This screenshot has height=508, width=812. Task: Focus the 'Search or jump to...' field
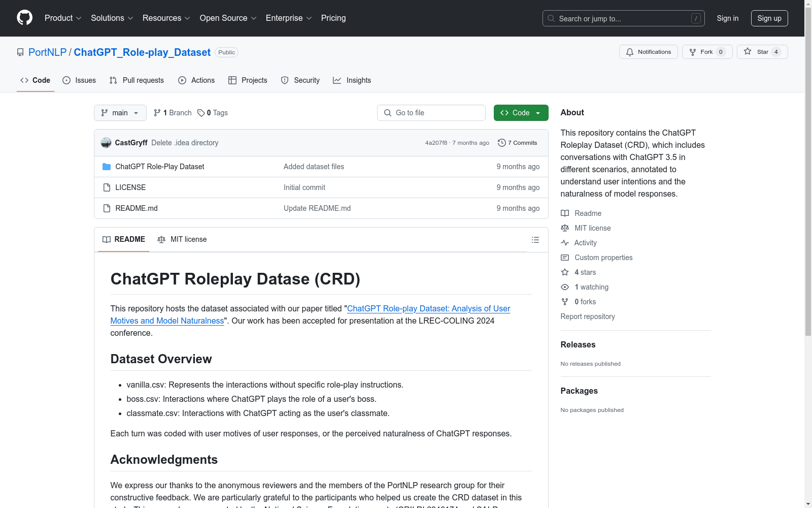624,18
